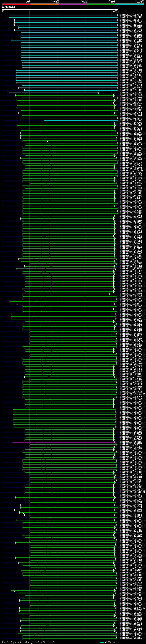146x644 pixels.
Task: Click the purple alignment bar for Q54WI0
Action: (63, 304)
